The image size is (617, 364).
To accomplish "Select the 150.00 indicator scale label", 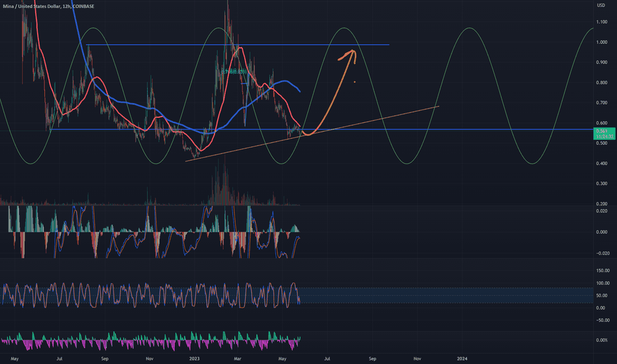I will 603,271.
